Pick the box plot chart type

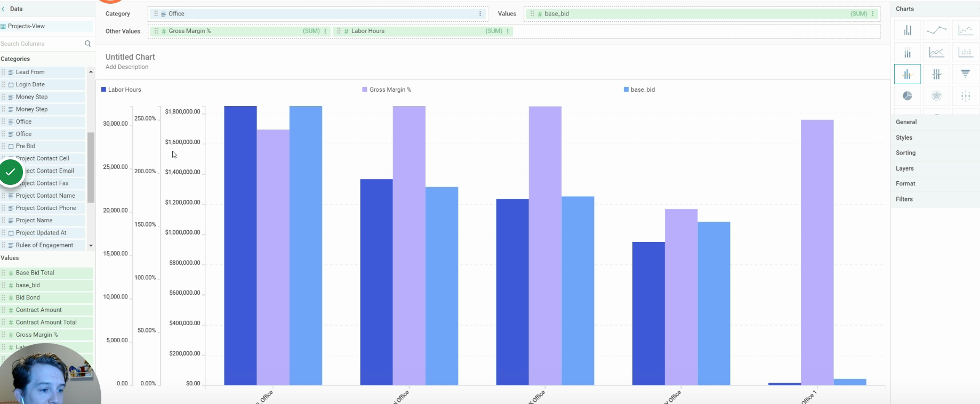point(966,96)
